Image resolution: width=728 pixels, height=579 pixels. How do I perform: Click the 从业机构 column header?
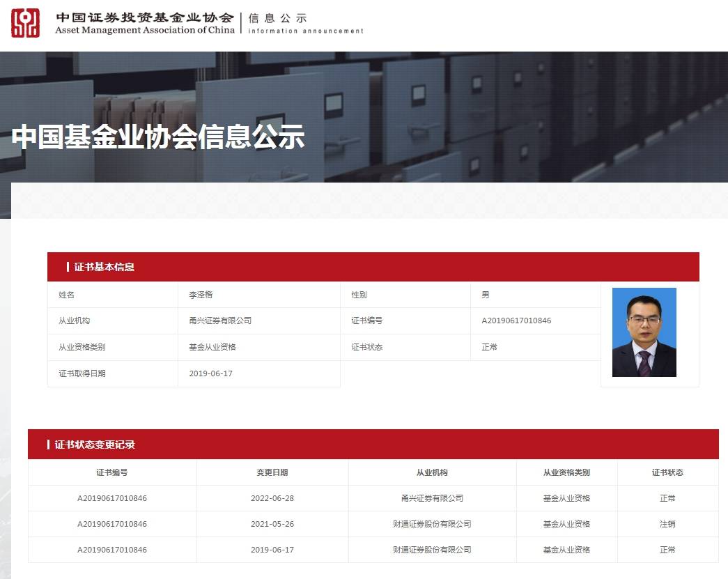[432, 472]
